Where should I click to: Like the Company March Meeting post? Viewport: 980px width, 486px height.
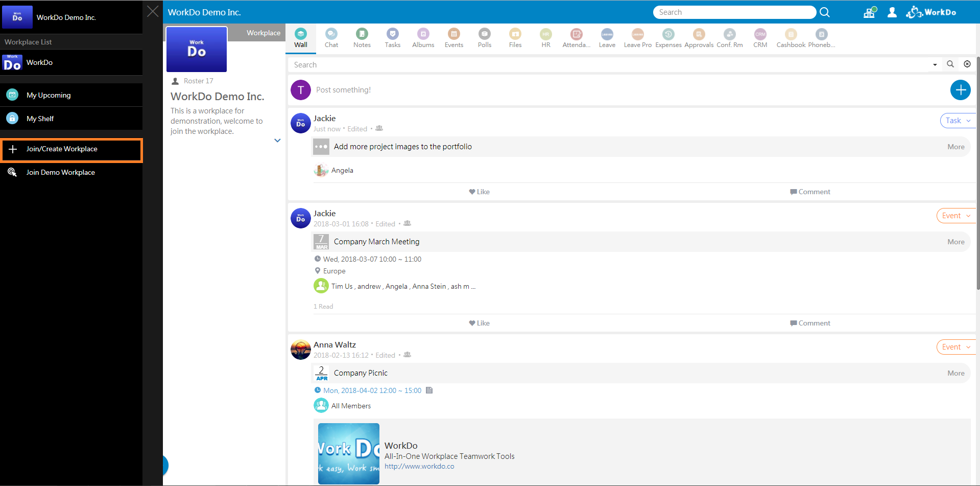(479, 323)
